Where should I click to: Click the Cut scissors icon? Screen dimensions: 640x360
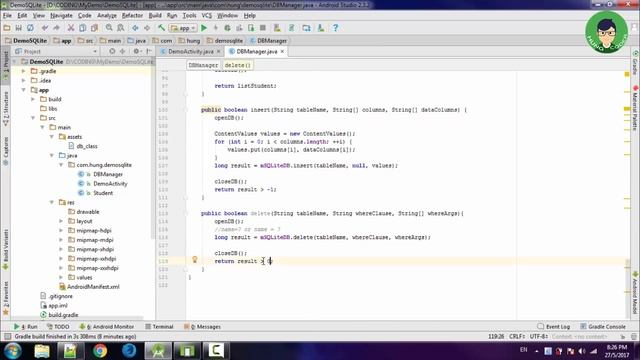tap(71, 28)
